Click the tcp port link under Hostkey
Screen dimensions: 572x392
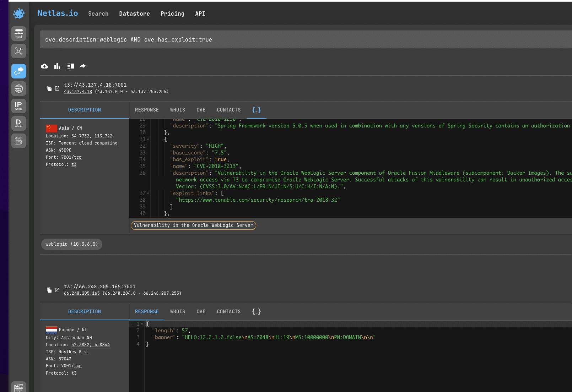coord(78,366)
